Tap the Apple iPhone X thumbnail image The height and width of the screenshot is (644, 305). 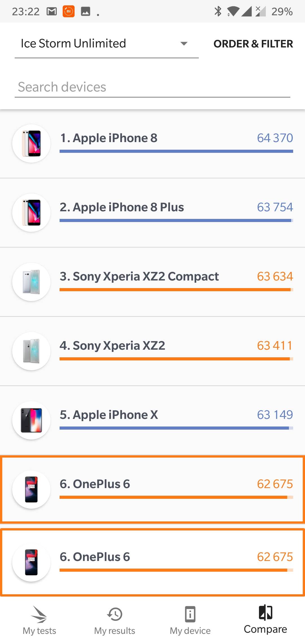tap(31, 420)
